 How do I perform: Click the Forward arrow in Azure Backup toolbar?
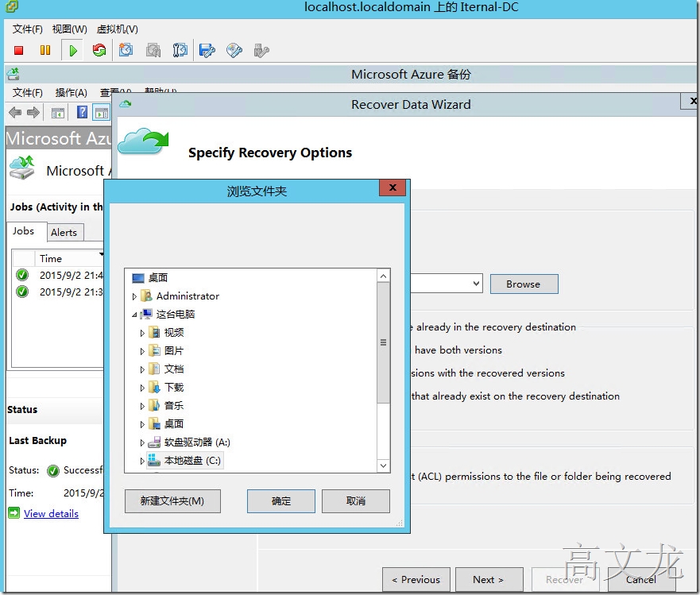(33, 113)
